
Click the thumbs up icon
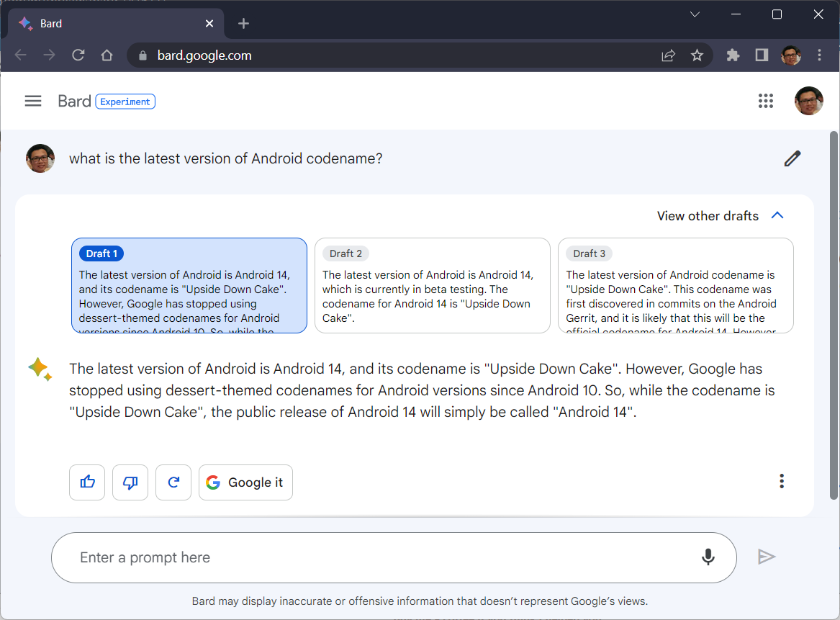[87, 482]
